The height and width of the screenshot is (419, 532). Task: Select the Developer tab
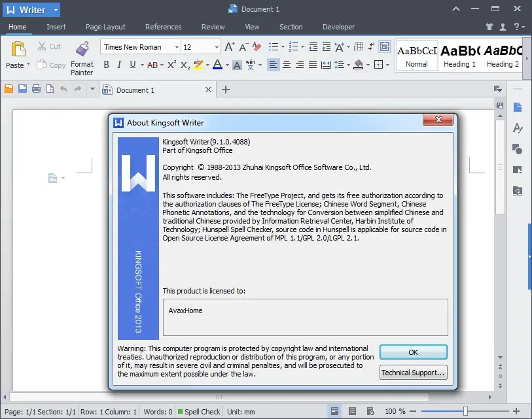338,27
